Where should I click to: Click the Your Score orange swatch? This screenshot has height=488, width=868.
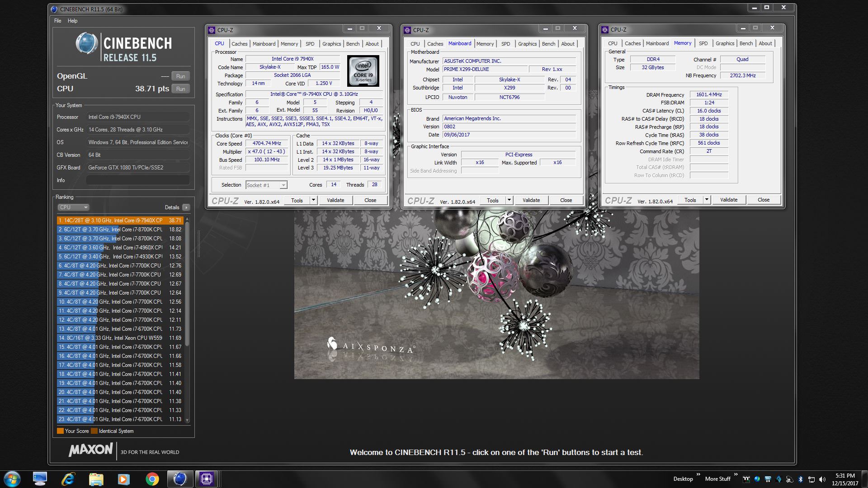pos(60,431)
